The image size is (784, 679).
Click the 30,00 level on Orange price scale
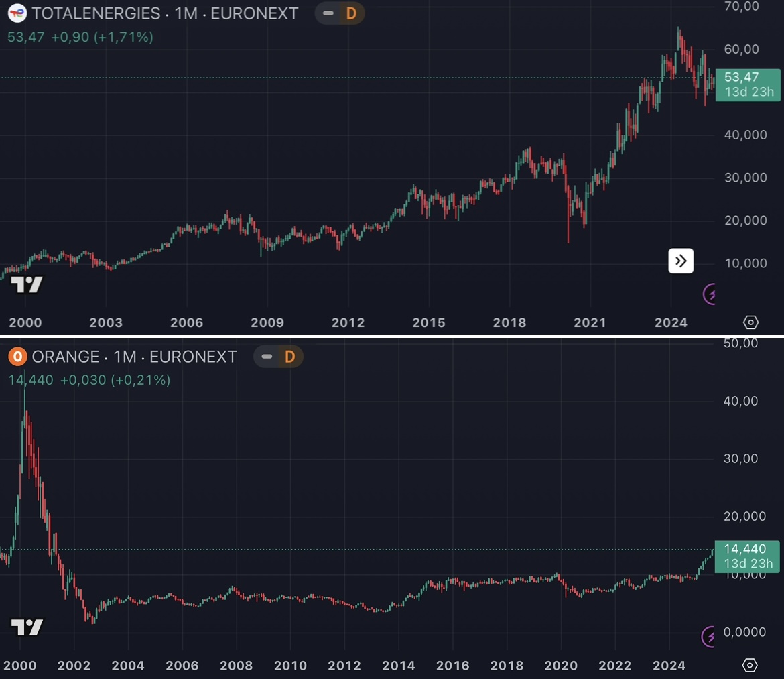pos(740,458)
